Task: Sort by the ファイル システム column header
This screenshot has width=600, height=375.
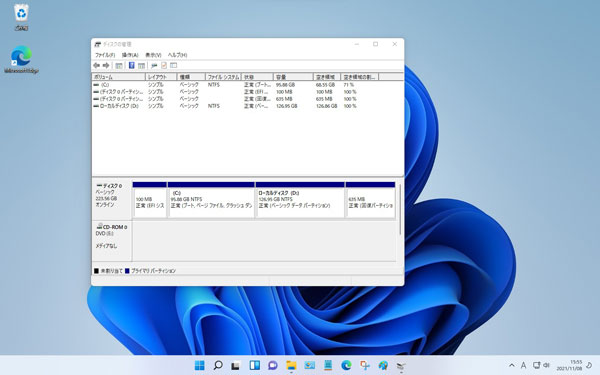Action: [223, 77]
